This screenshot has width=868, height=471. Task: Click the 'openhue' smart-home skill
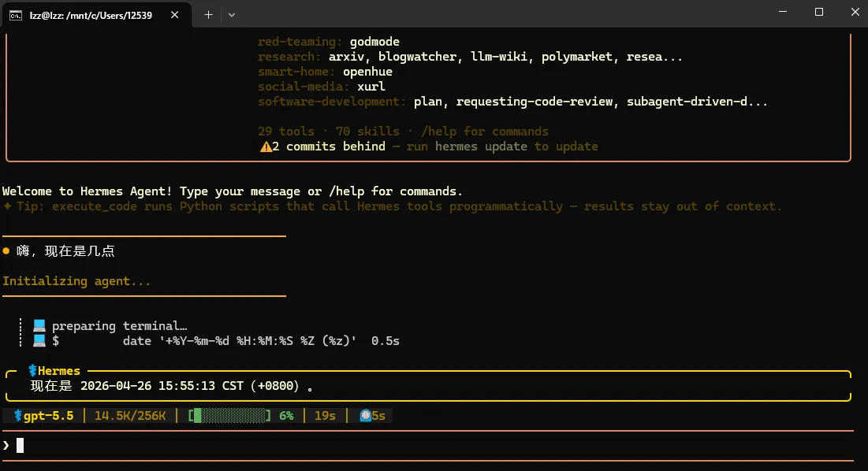[x=367, y=72]
